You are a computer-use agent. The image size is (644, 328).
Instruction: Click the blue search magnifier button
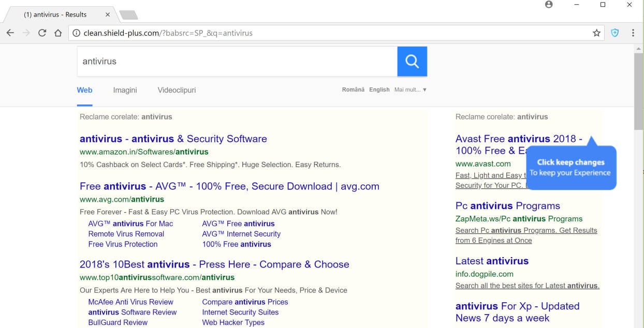412,61
